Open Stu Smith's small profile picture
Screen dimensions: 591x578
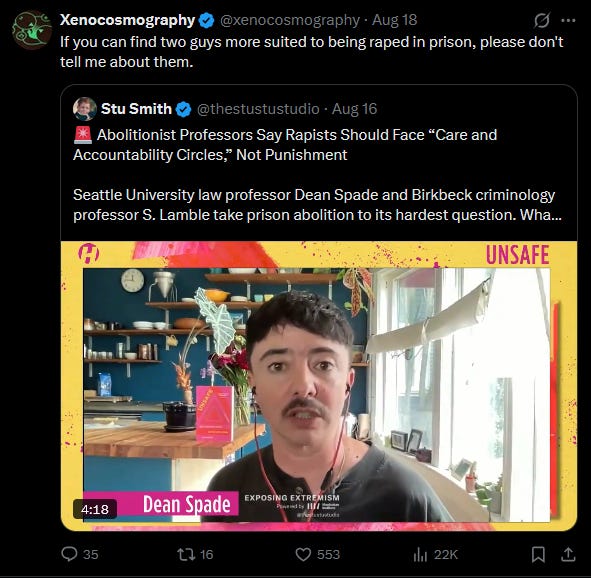85,109
